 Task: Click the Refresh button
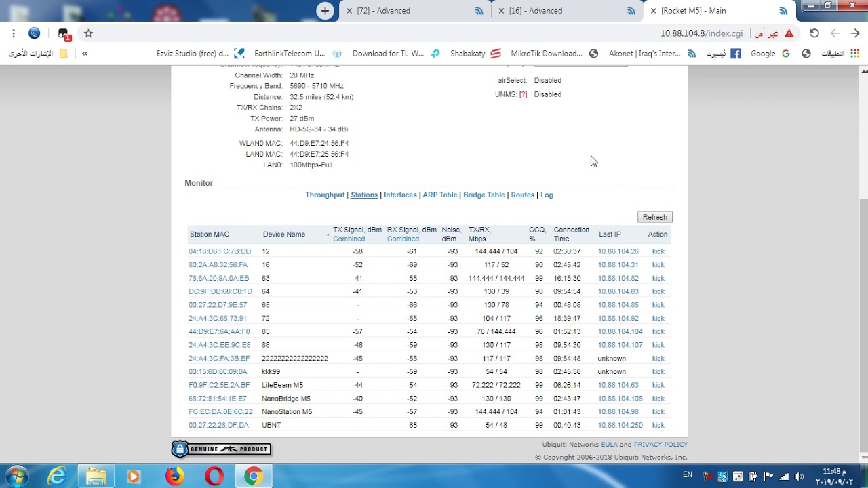pos(655,217)
